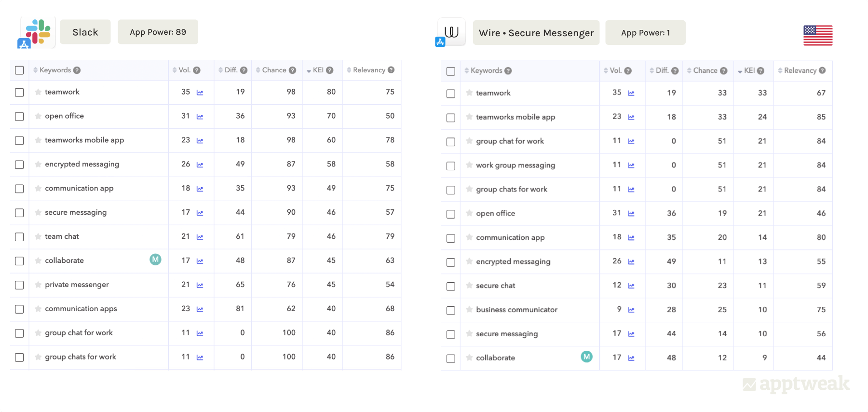Click the 'Wire • Secure Messenger' label button
Screen dimensions: 868x412
[x=536, y=33]
